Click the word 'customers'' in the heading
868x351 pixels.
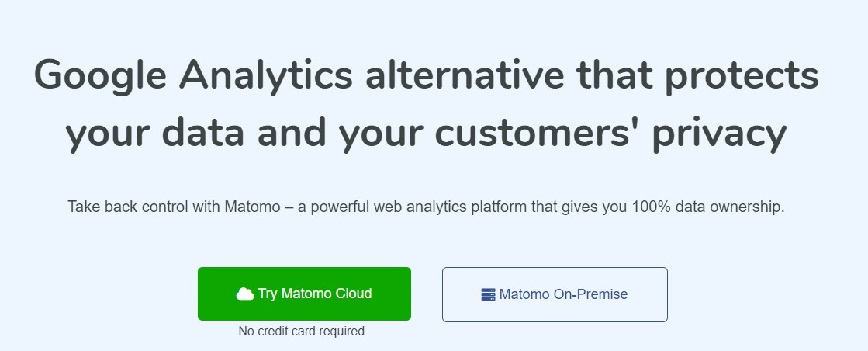[x=533, y=132]
